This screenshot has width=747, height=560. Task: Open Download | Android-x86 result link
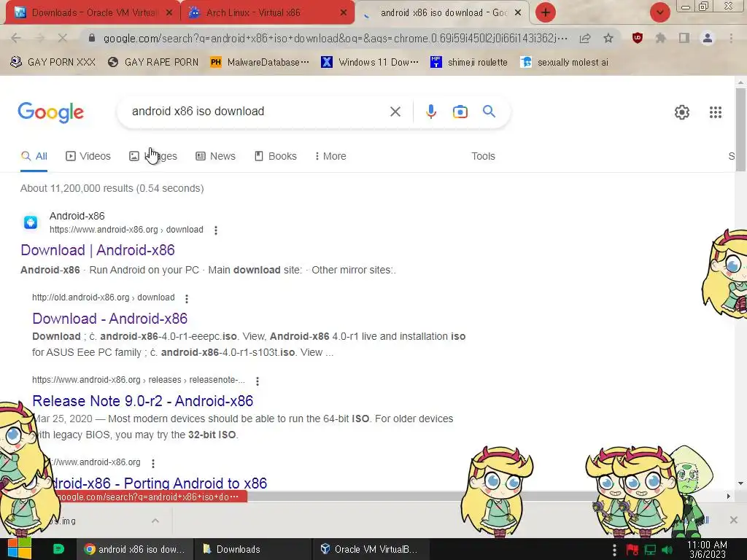click(x=98, y=250)
